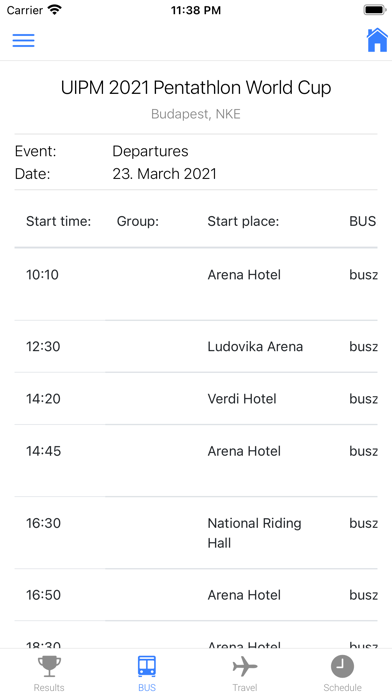This screenshot has width=392, height=696.
Task: Tap the Group column header
Action: click(138, 221)
